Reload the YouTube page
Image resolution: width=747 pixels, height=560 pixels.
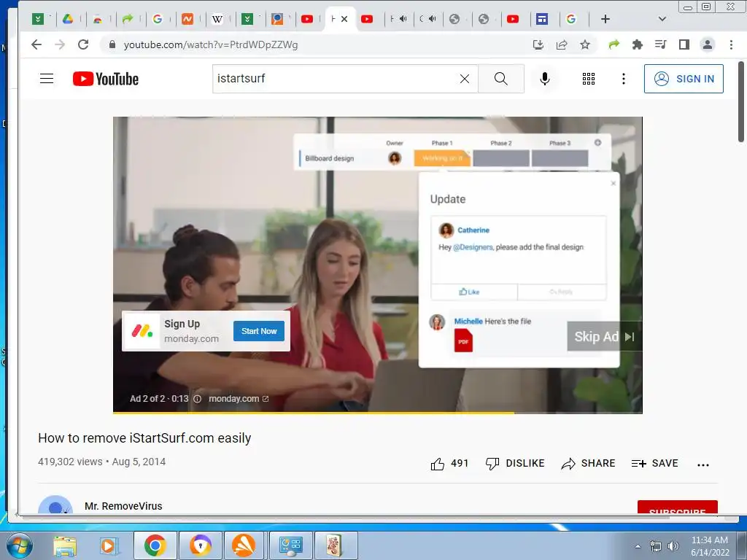click(x=83, y=44)
